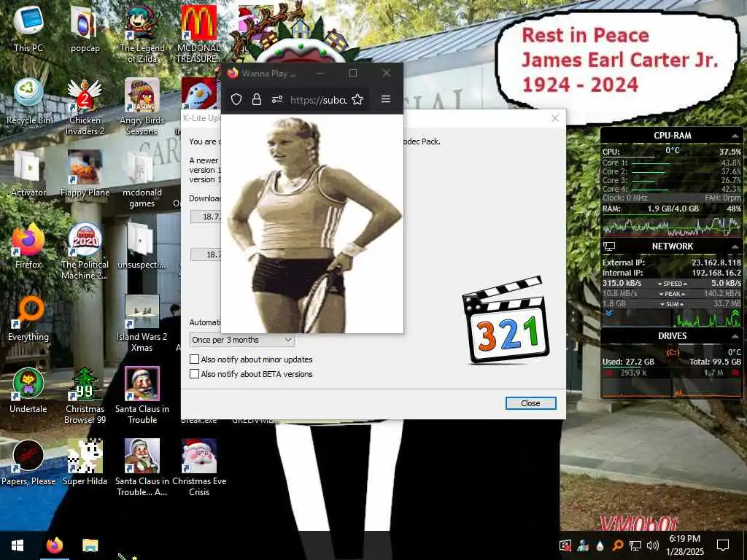Click Close button in K-Lite dialog
This screenshot has height=560, width=747.
coord(530,403)
